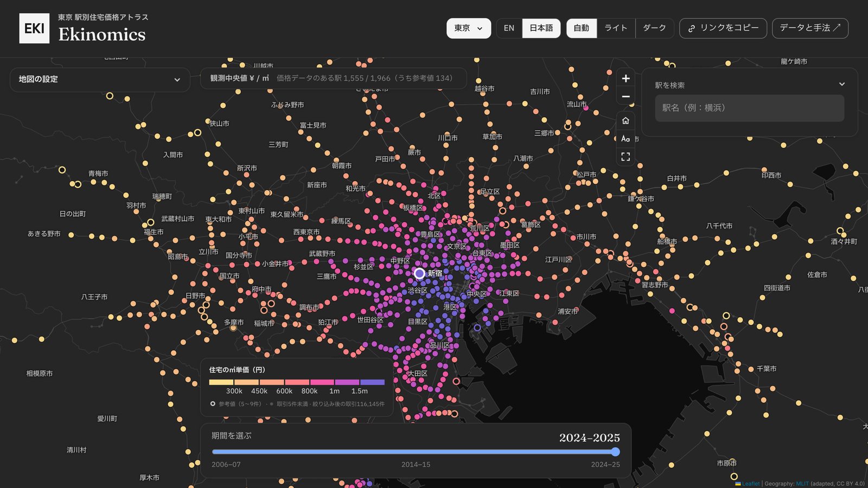The width and height of the screenshot is (868, 488).
Task: Click the 千葉市 map label
Action: 767,369
